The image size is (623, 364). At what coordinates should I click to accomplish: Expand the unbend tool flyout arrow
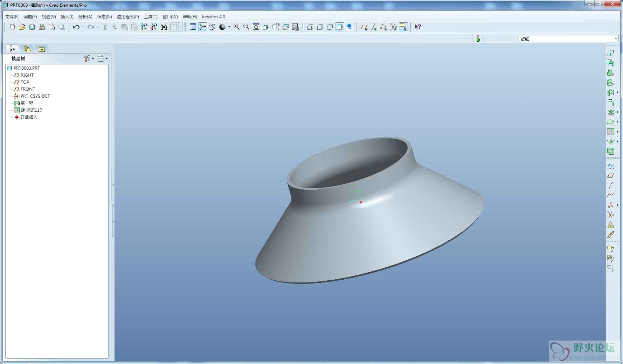[617, 122]
